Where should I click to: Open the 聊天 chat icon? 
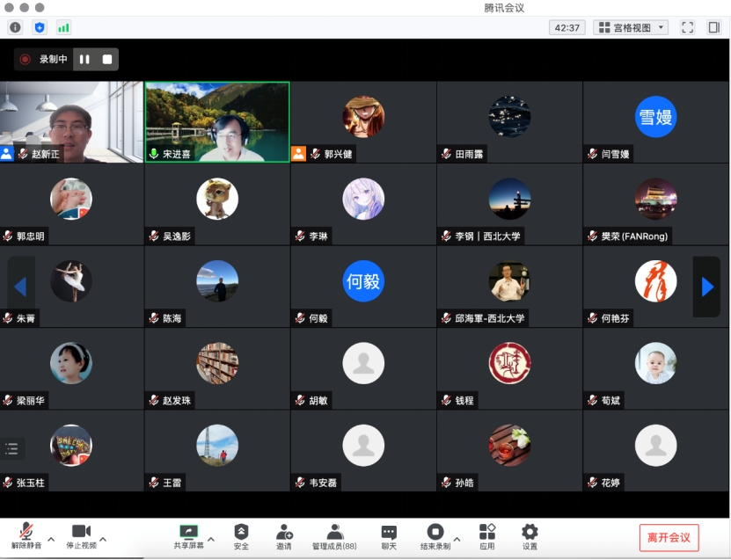(389, 536)
